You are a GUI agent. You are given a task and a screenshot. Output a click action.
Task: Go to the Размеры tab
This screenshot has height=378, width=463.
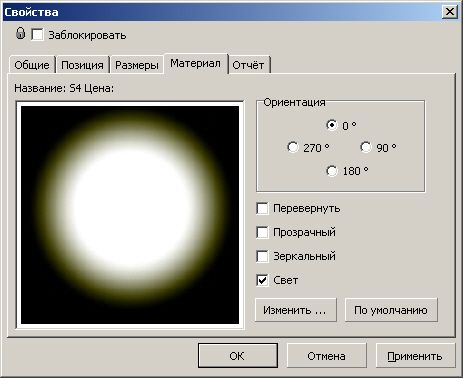click(x=137, y=65)
